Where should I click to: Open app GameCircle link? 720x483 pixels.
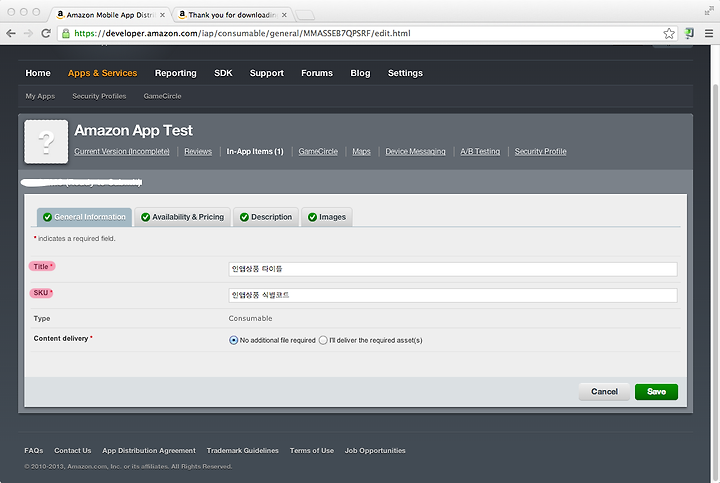coord(318,151)
